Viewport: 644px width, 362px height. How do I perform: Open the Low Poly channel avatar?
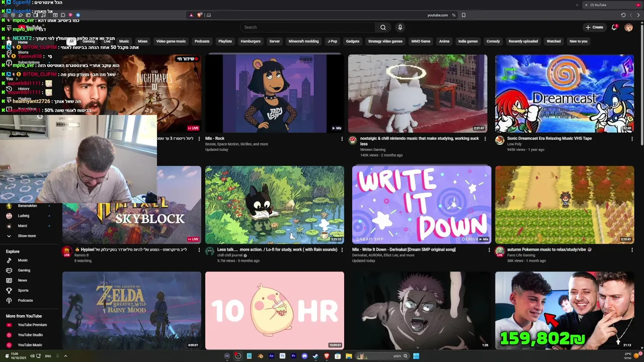(x=500, y=140)
